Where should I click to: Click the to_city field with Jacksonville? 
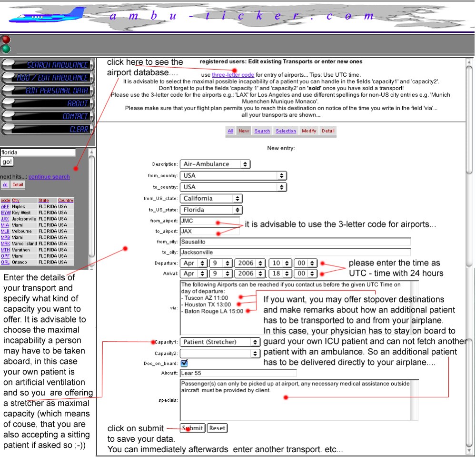click(x=296, y=252)
